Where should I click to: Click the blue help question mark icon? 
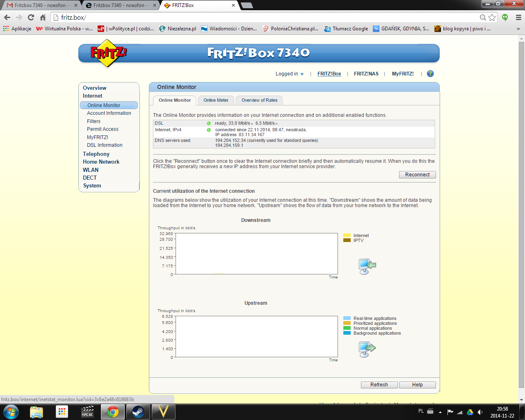[430, 74]
